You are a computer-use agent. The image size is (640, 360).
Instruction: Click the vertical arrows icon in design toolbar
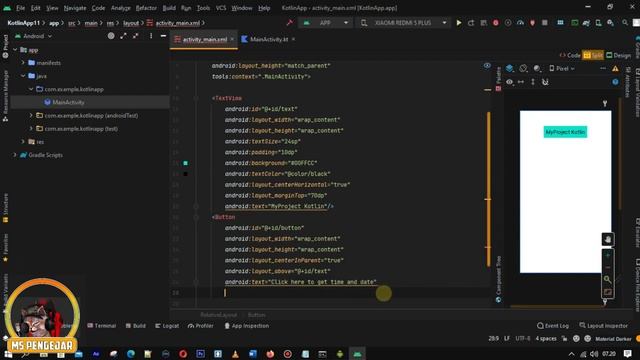click(533, 82)
